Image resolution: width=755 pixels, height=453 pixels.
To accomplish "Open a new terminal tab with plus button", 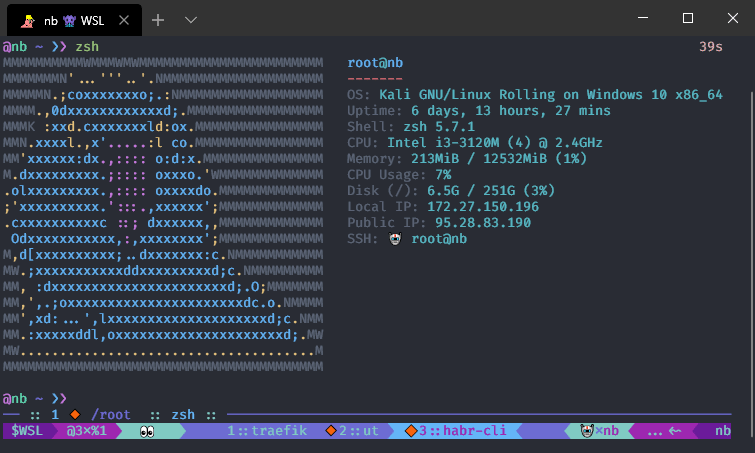I will pyautogui.click(x=158, y=20).
